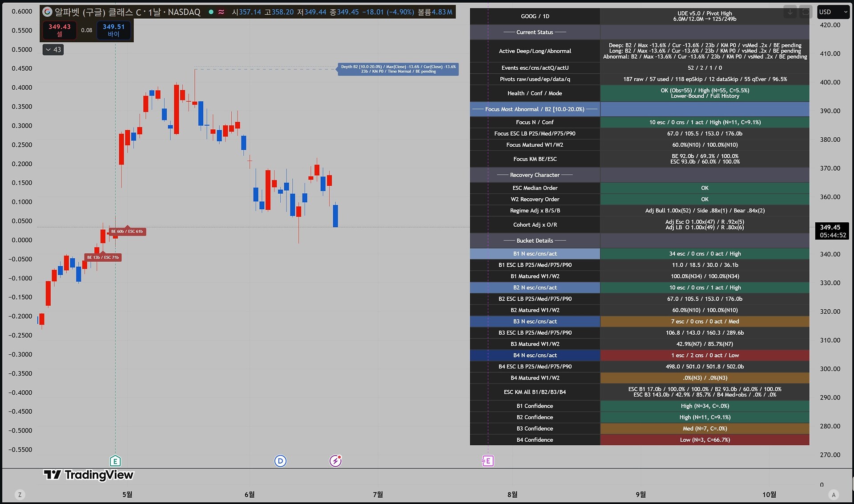Click the down-arrow icon beside maximize
Screen dimensions: 854x504
(790, 12)
